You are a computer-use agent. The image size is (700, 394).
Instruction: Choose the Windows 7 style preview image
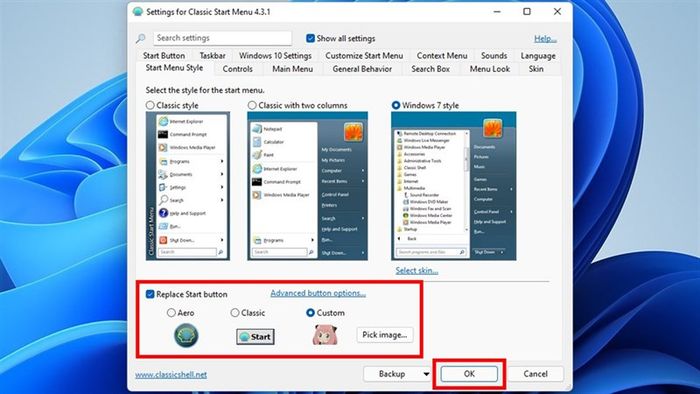point(454,186)
